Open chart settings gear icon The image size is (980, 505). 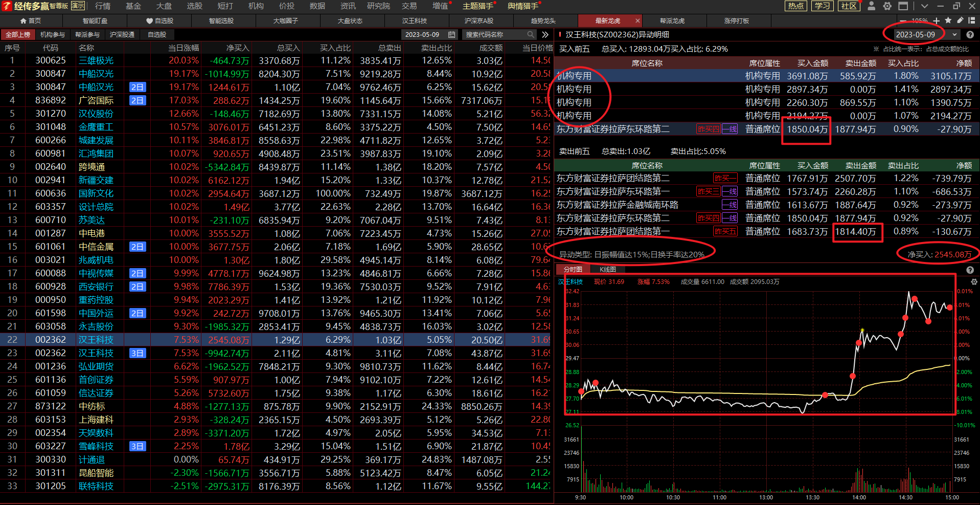(974, 282)
